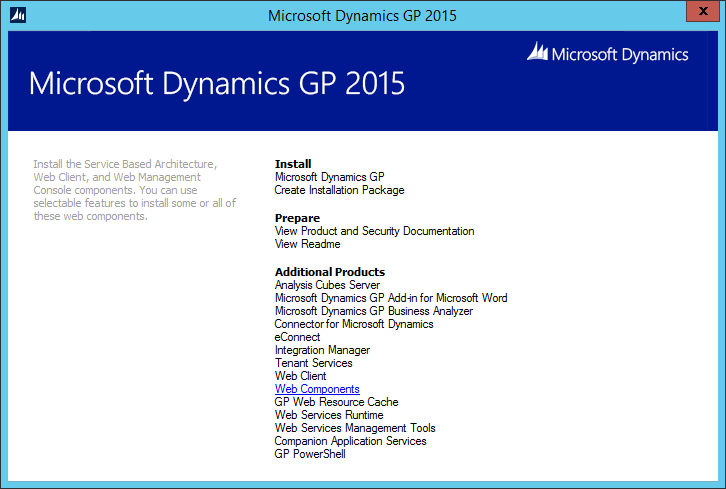Select Connector for Microsoft Dynamics
The height and width of the screenshot is (489, 726).
353,324
